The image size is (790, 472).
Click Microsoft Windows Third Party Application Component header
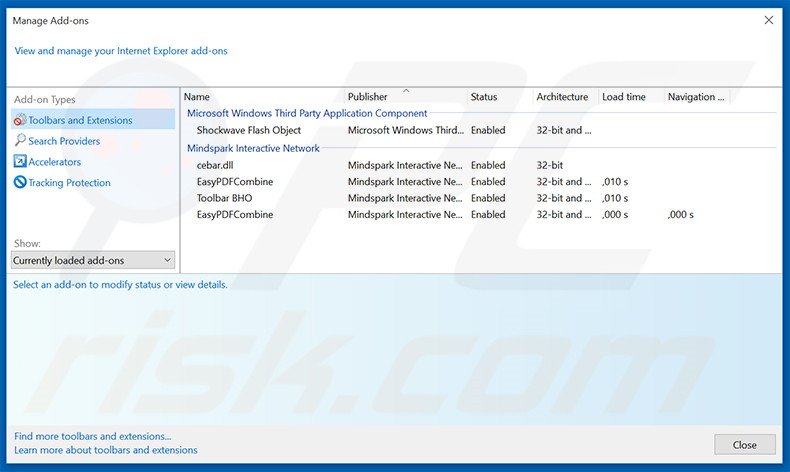tap(307, 113)
